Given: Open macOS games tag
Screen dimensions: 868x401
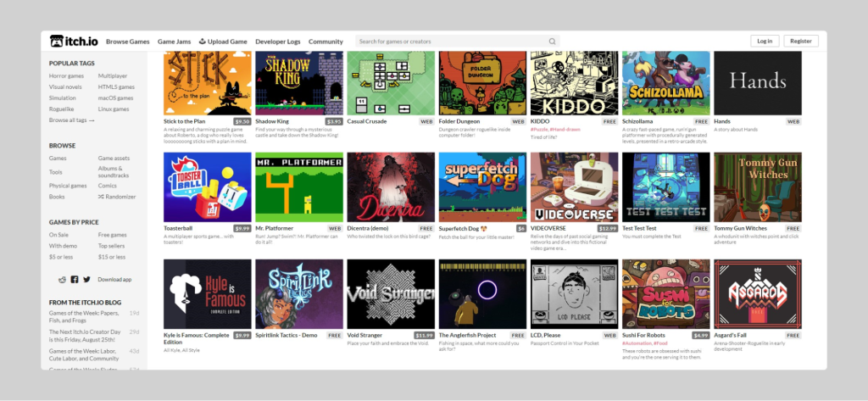Looking at the screenshot, I should [115, 98].
